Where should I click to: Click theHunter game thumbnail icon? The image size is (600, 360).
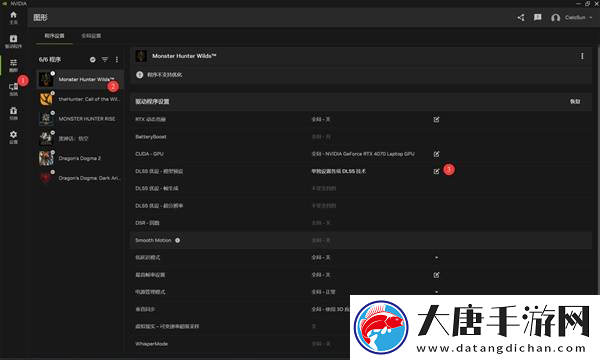click(x=46, y=99)
